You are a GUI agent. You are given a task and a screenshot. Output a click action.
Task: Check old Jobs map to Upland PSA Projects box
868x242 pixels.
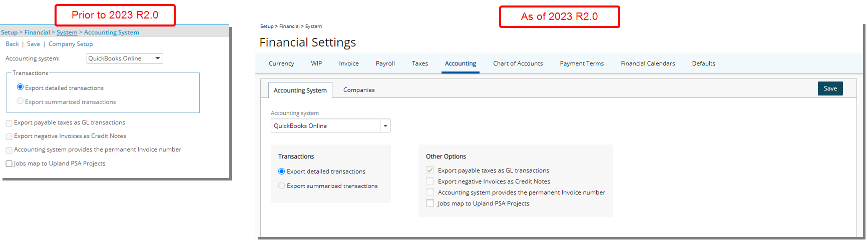click(9, 163)
